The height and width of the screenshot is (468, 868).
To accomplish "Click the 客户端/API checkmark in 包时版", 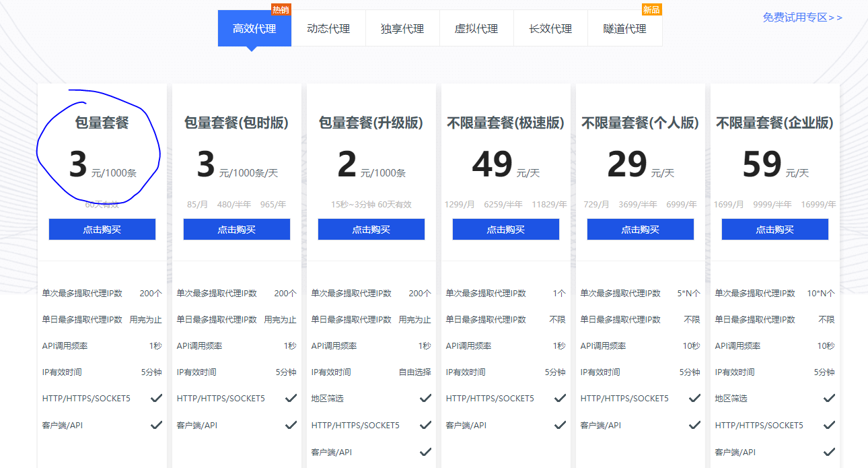I will 291,425.
